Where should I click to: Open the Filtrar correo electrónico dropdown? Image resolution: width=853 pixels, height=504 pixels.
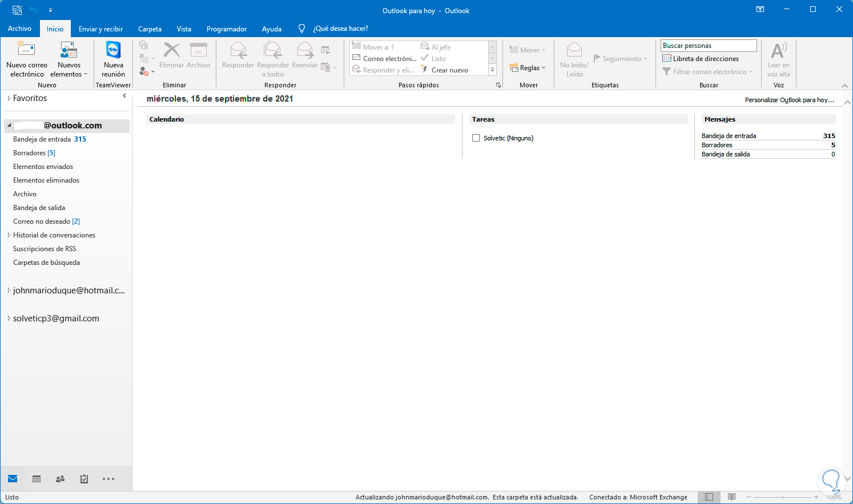pyautogui.click(x=707, y=72)
